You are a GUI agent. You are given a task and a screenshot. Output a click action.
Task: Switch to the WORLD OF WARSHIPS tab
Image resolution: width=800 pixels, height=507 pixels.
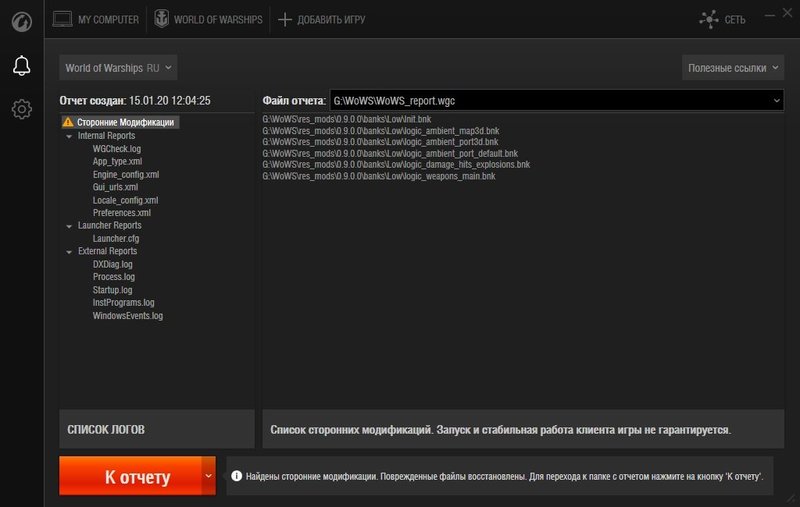click(x=208, y=19)
